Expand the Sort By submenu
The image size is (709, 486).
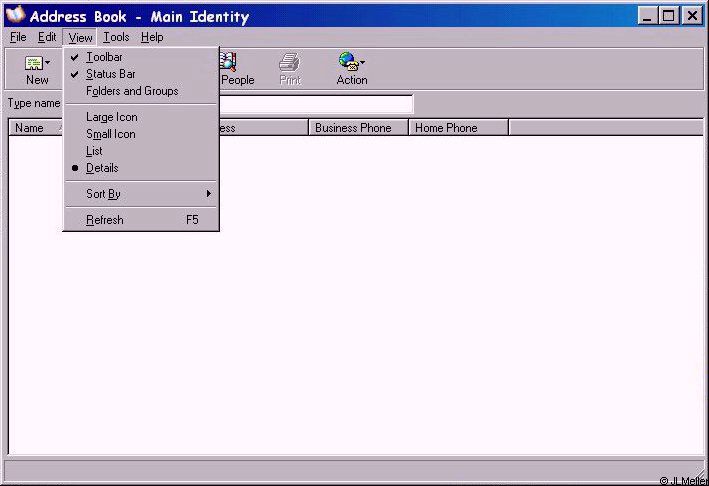[x=141, y=194]
